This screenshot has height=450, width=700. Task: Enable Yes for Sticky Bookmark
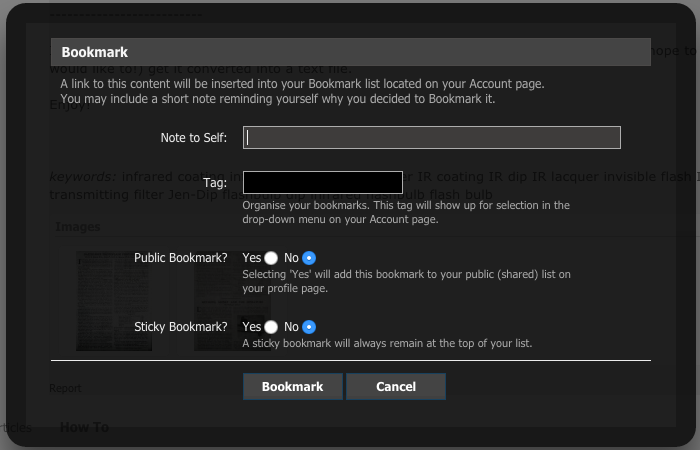[271, 327]
